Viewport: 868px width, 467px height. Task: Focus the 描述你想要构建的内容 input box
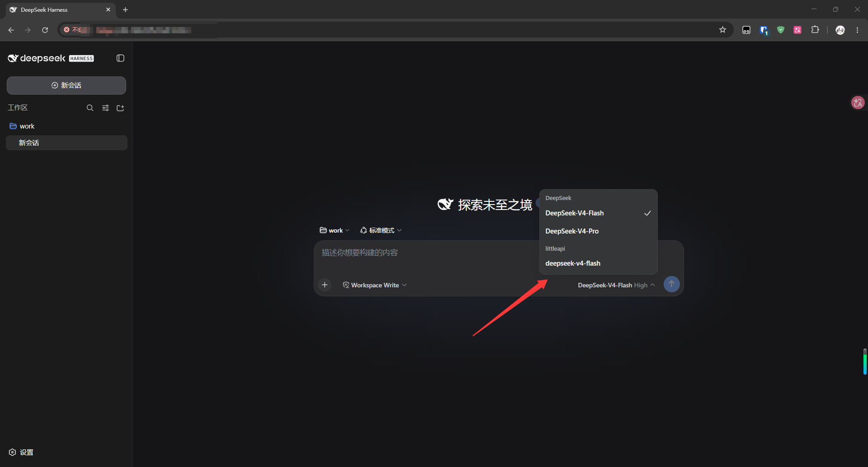(x=498, y=258)
